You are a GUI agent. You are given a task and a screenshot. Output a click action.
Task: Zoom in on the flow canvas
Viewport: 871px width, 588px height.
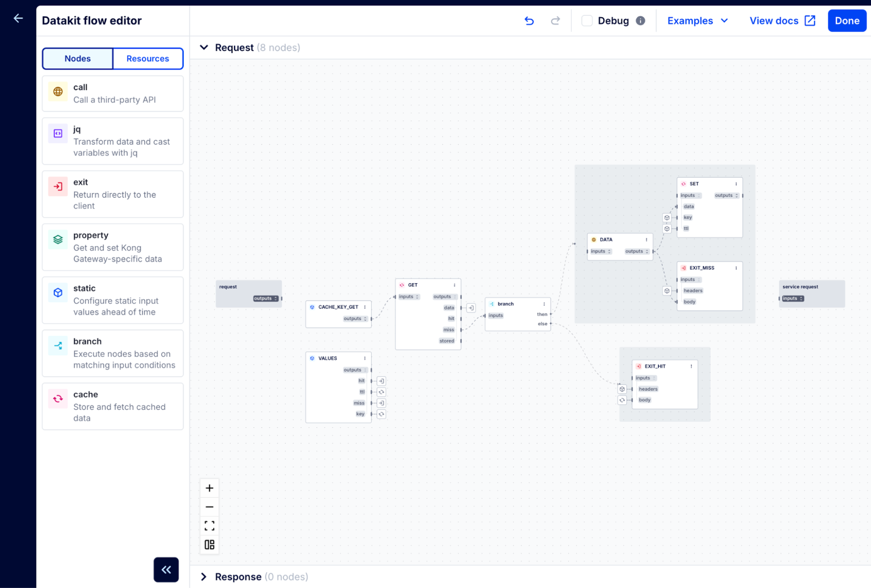tap(210, 488)
